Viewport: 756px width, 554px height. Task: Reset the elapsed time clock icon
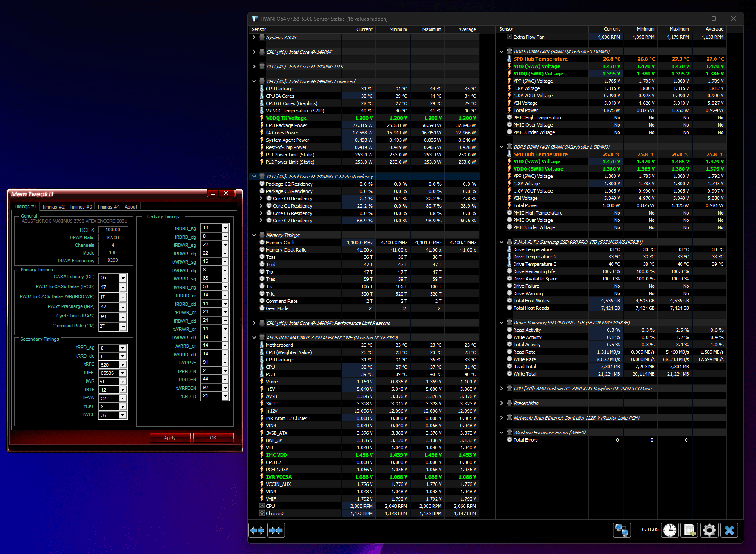point(670,530)
